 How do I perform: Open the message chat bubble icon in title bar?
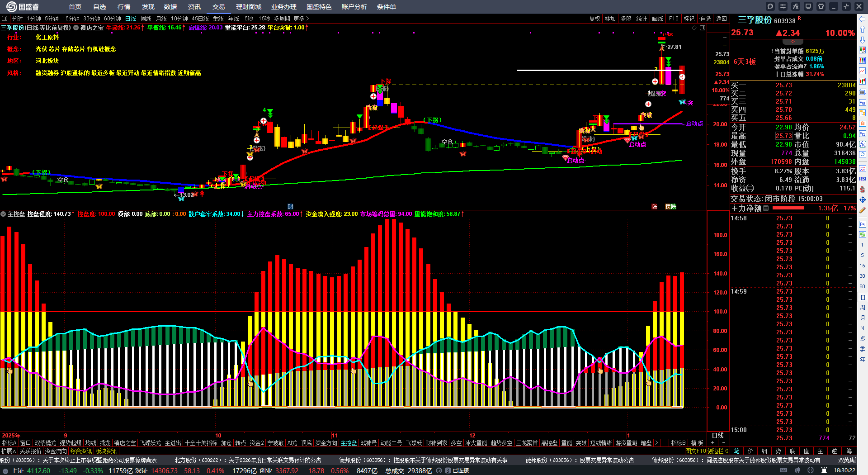coord(770,6)
